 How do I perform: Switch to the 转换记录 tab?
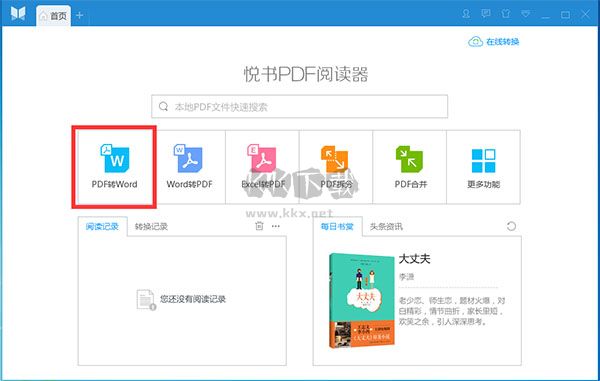151,226
